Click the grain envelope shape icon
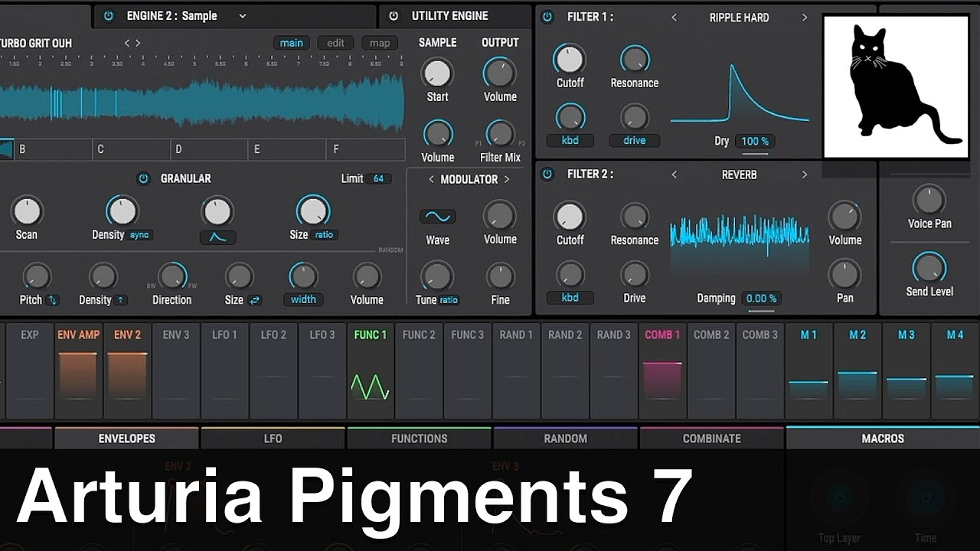 point(217,237)
